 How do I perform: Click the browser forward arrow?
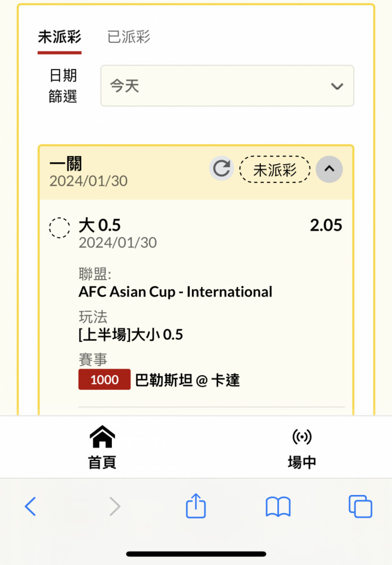[115, 506]
